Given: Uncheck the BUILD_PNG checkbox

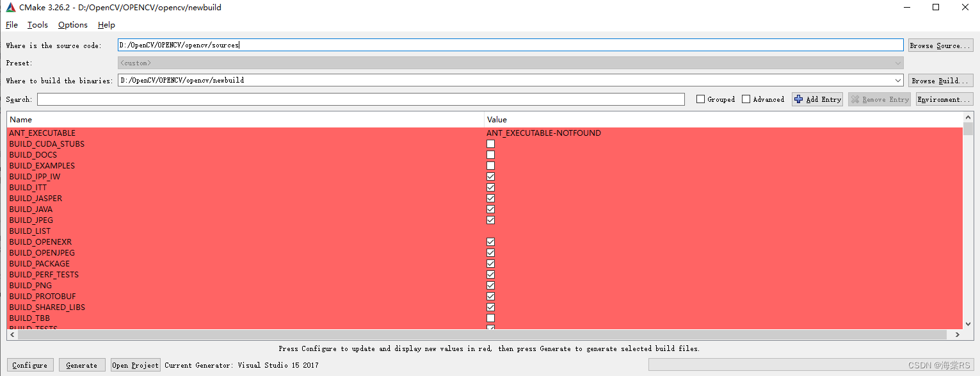Looking at the screenshot, I should pyautogui.click(x=490, y=286).
